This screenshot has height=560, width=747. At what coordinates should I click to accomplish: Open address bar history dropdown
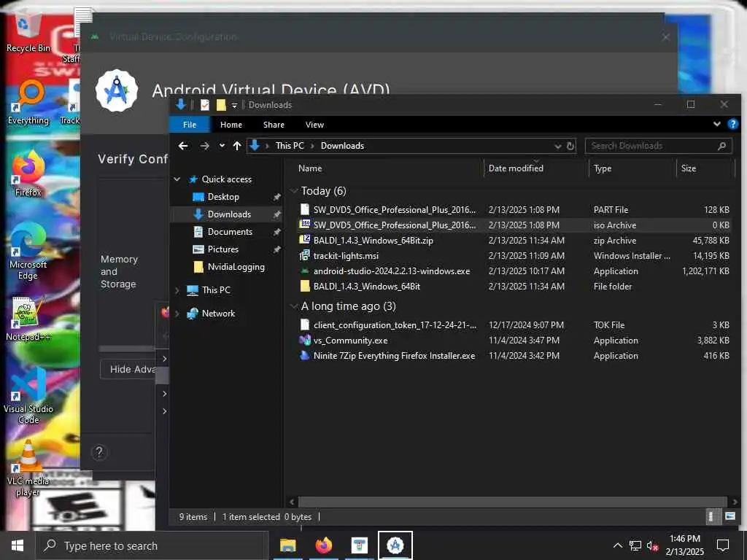click(558, 146)
